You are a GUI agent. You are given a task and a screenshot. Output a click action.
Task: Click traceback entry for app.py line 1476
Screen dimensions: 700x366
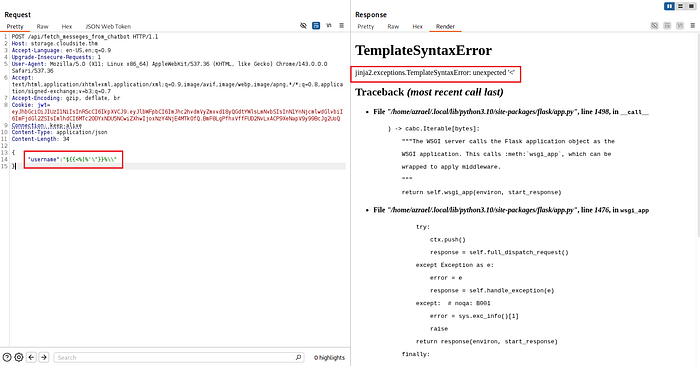[x=511, y=210]
